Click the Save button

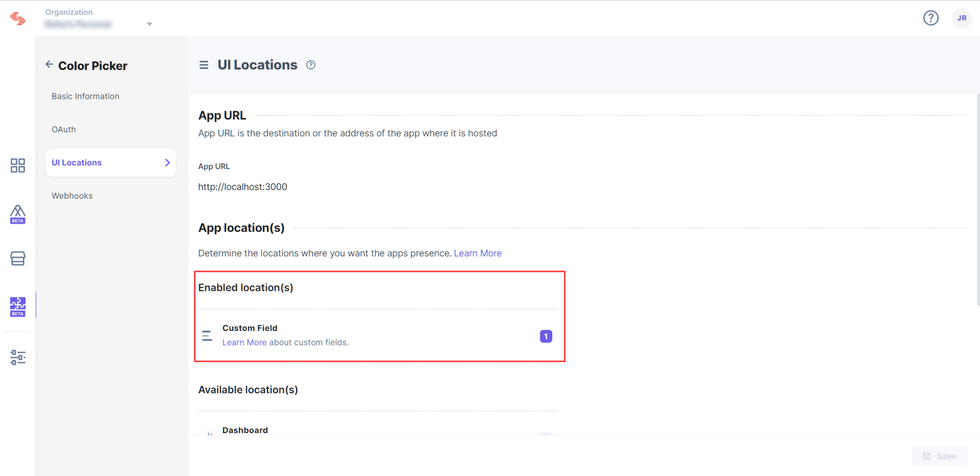pyautogui.click(x=939, y=456)
